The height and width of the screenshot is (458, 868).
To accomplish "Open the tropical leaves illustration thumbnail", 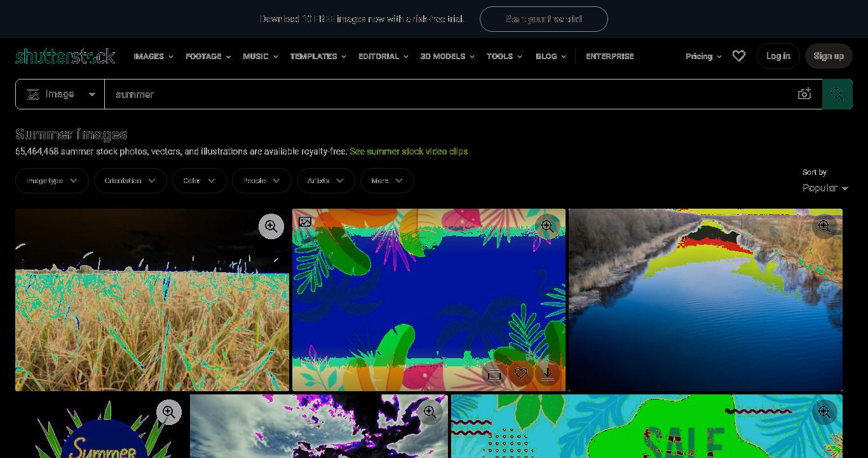I will [x=429, y=300].
